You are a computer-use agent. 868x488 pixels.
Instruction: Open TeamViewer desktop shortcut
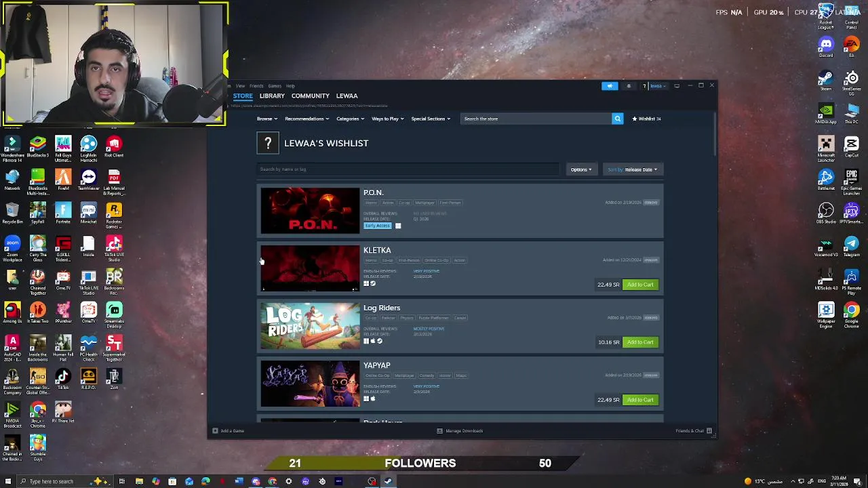[x=88, y=180]
